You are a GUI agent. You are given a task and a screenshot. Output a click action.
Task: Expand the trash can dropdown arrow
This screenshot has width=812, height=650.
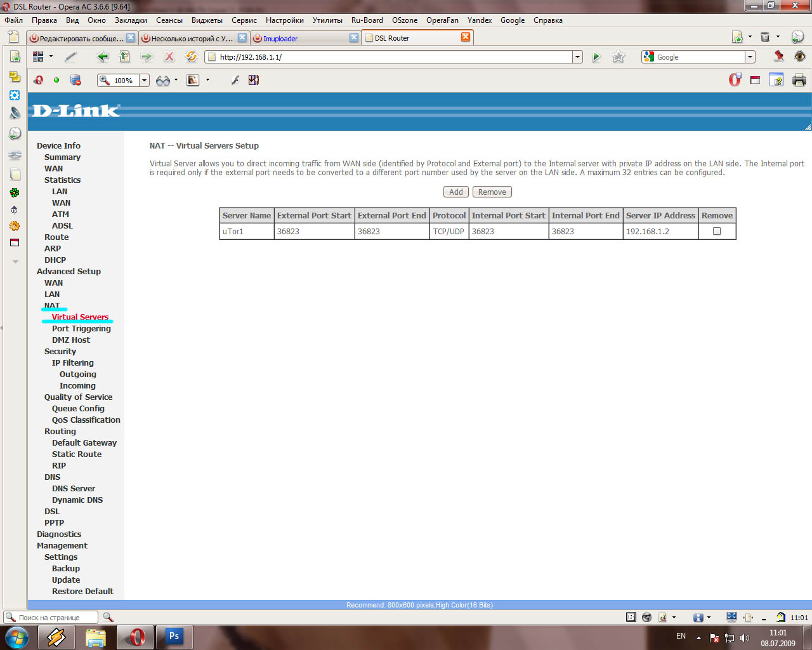(x=777, y=37)
